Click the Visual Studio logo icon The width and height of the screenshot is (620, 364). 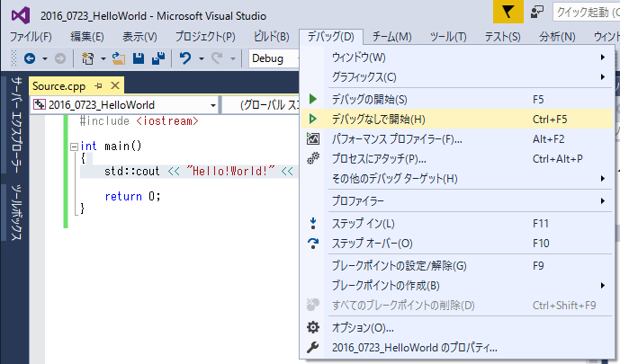coord(21,15)
